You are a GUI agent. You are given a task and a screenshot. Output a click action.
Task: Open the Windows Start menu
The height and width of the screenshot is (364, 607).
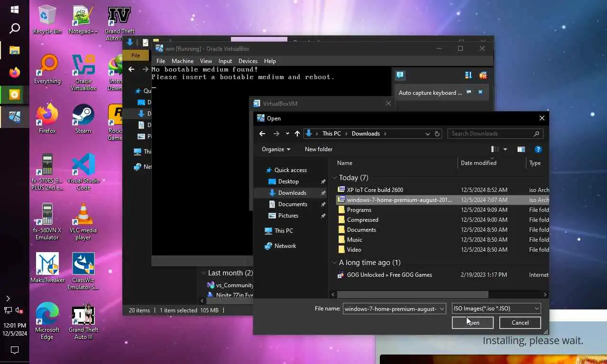(x=14, y=9)
